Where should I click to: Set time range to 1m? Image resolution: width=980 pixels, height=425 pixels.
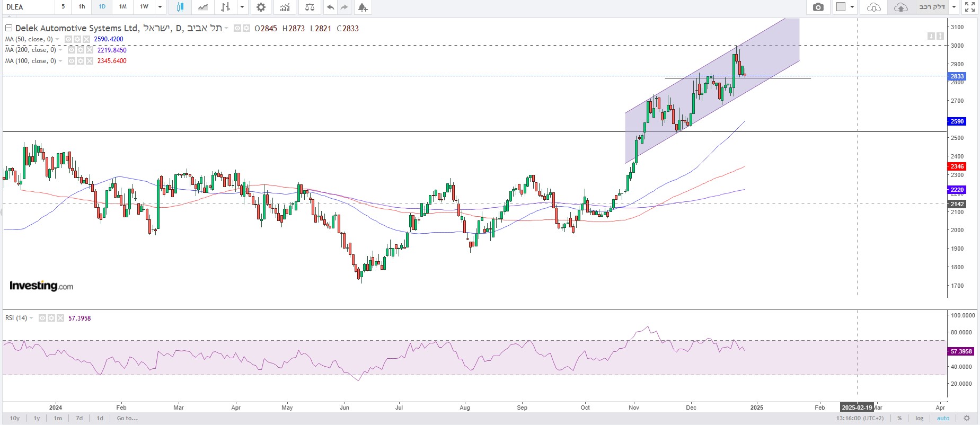pyautogui.click(x=58, y=418)
